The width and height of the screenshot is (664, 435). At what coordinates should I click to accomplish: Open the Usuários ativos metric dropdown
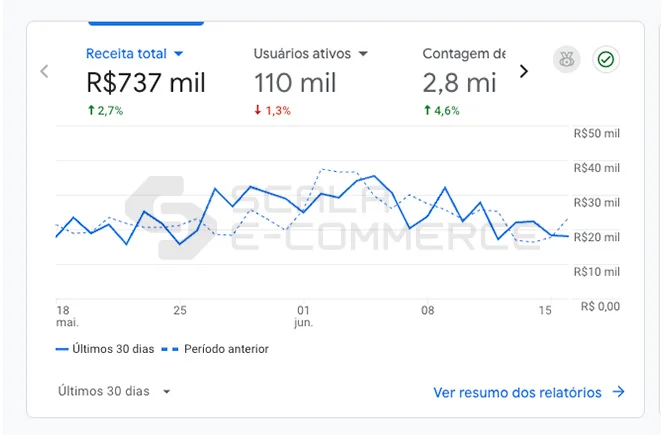[x=363, y=53]
